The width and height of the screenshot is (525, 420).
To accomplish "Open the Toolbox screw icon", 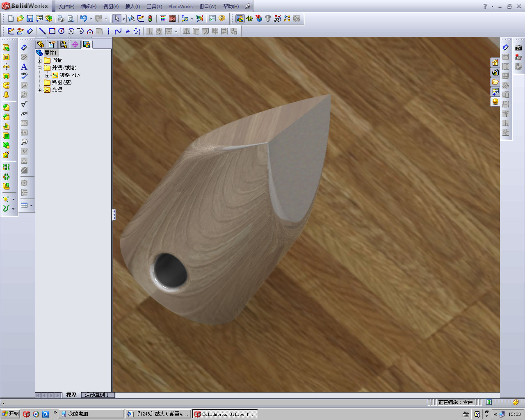I will click(x=268, y=18).
